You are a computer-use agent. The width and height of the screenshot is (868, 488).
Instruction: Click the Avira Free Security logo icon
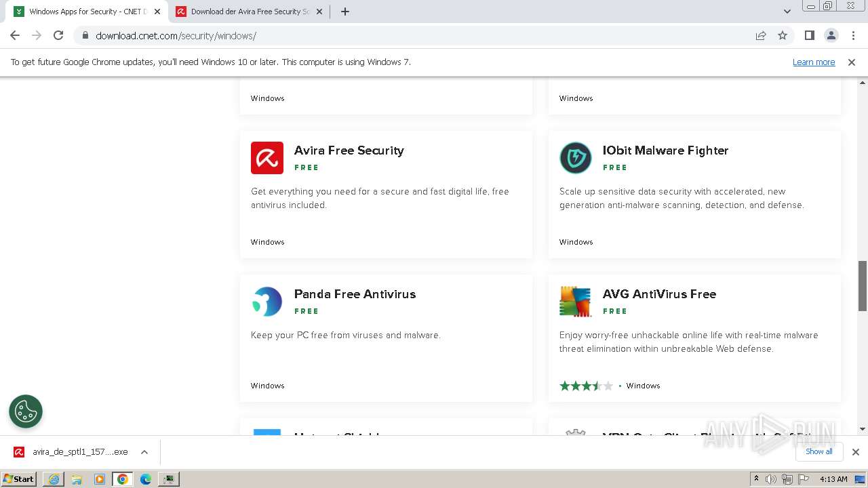(267, 158)
